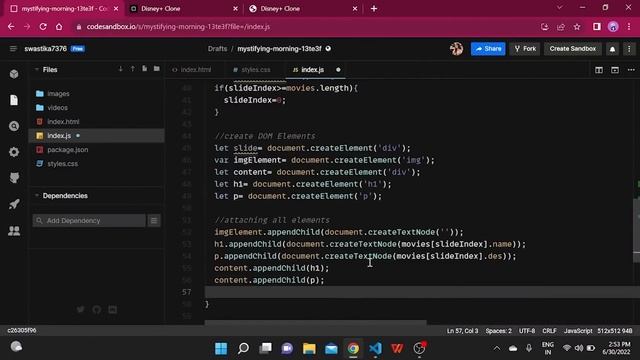Click the upload files arrow icon
Screen dimensions: 640x360
133,69
